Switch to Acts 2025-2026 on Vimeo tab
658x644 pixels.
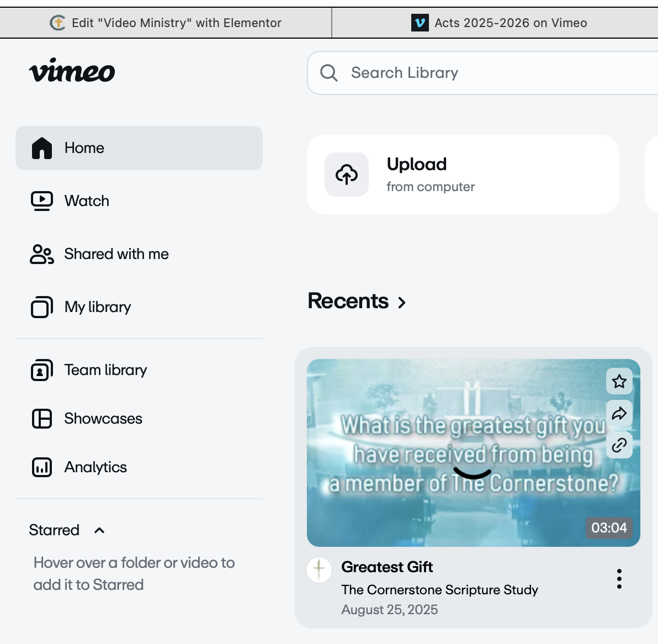coord(495,23)
